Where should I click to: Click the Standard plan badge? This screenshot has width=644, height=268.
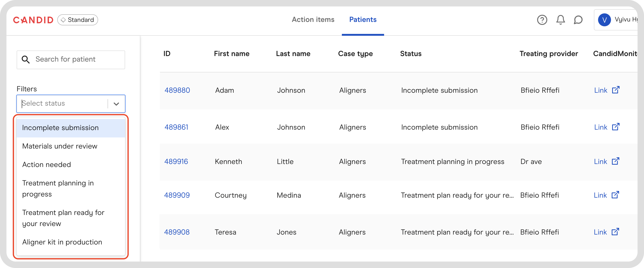[78, 20]
